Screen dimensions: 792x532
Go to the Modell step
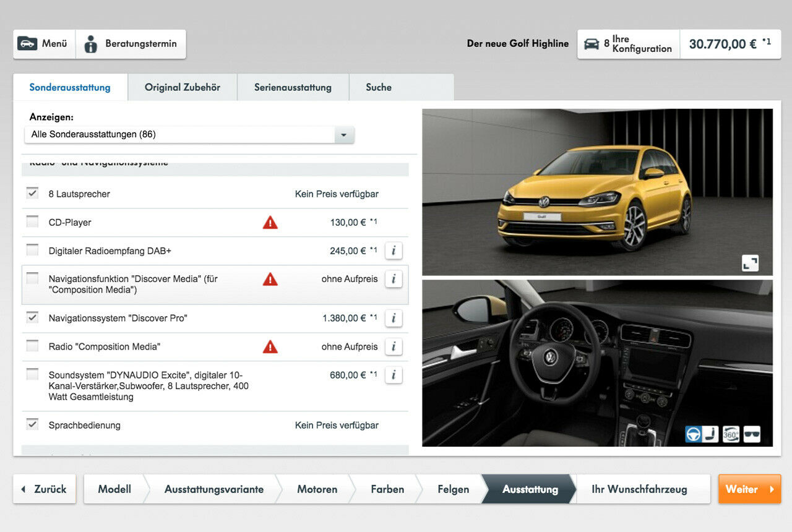pos(114,489)
